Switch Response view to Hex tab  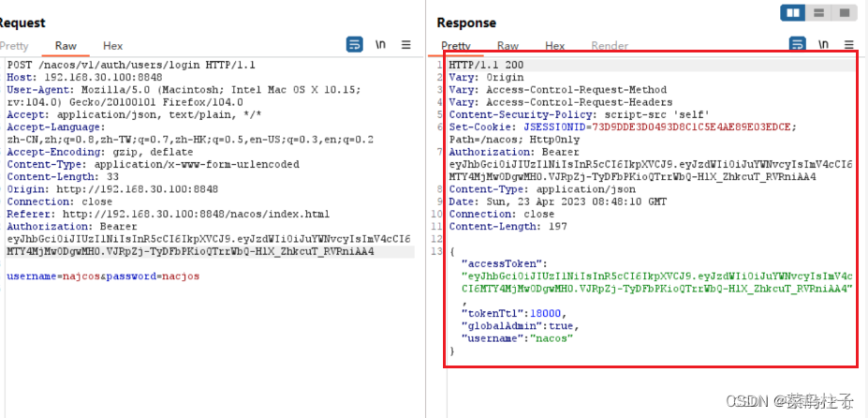click(554, 46)
